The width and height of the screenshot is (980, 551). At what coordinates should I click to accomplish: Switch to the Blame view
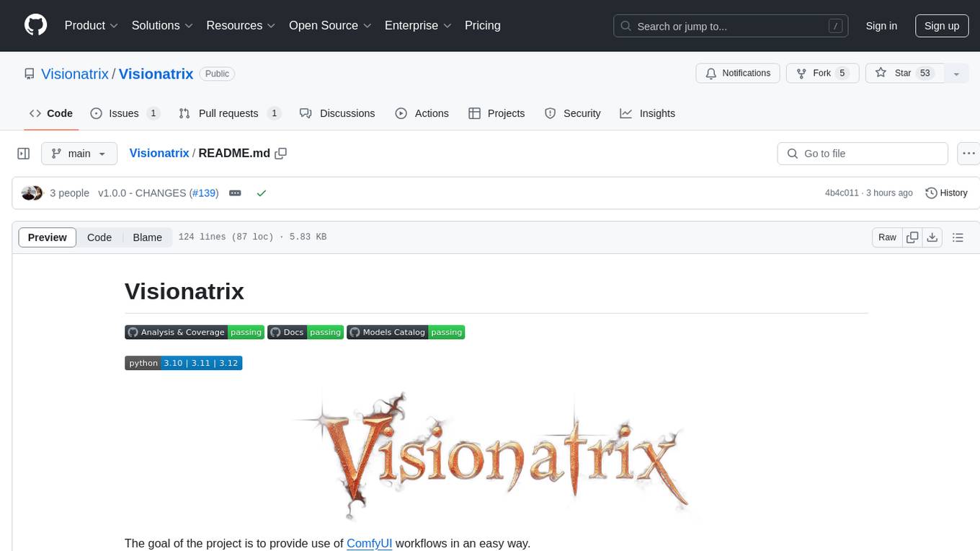(148, 237)
